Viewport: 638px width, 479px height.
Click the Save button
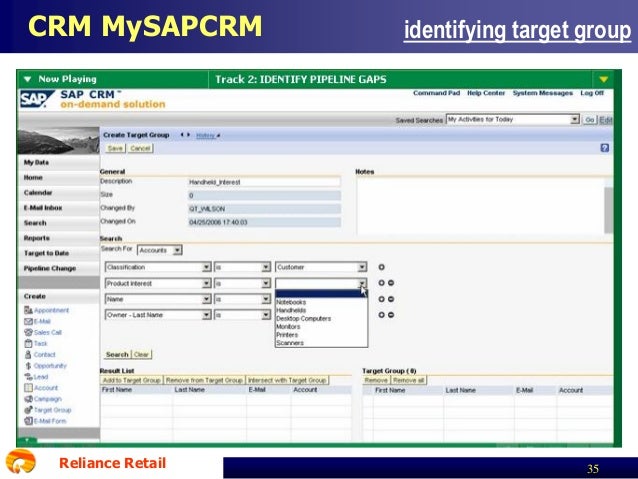click(x=115, y=148)
